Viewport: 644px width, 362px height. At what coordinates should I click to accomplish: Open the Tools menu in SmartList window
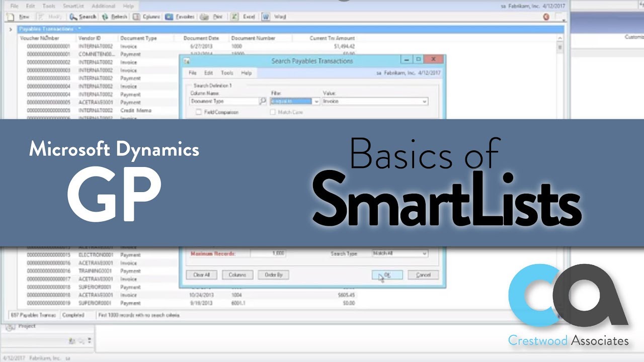pos(49,6)
